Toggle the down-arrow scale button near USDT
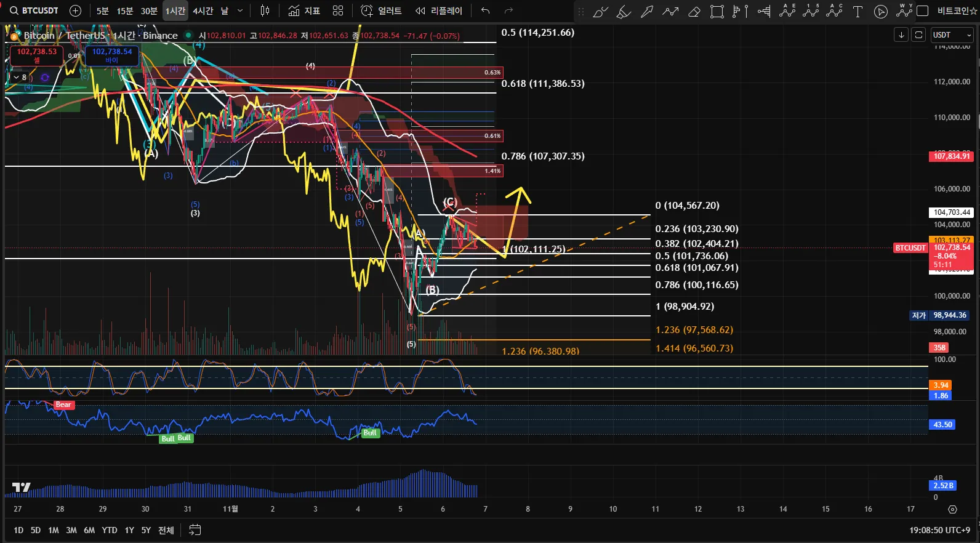The width and height of the screenshot is (980, 543). click(901, 35)
